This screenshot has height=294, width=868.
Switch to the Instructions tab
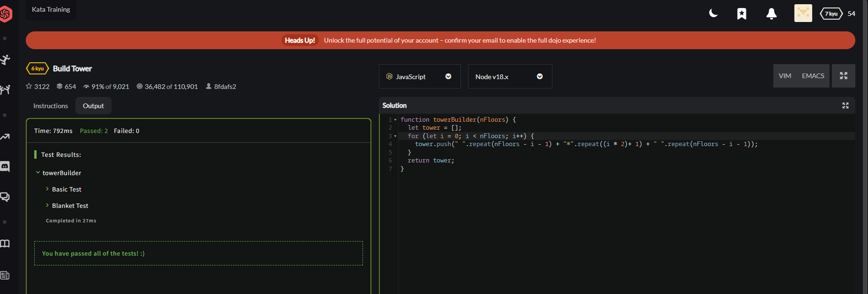click(x=51, y=106)
